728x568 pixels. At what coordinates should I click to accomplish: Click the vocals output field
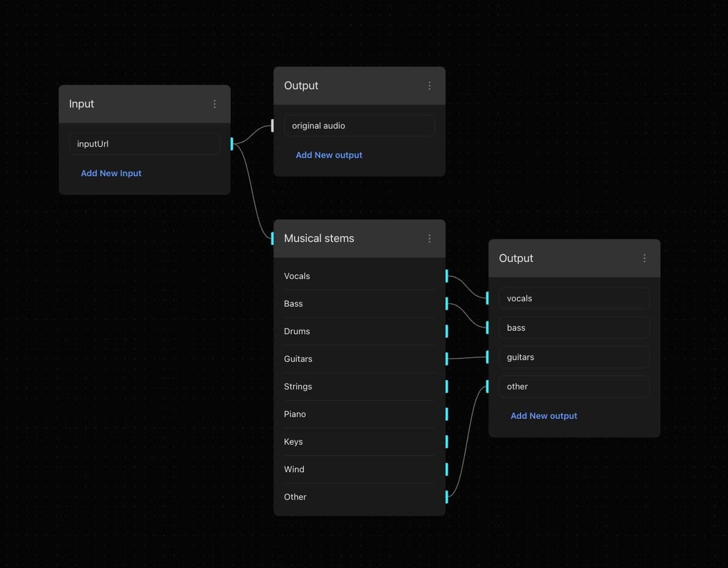573,298
